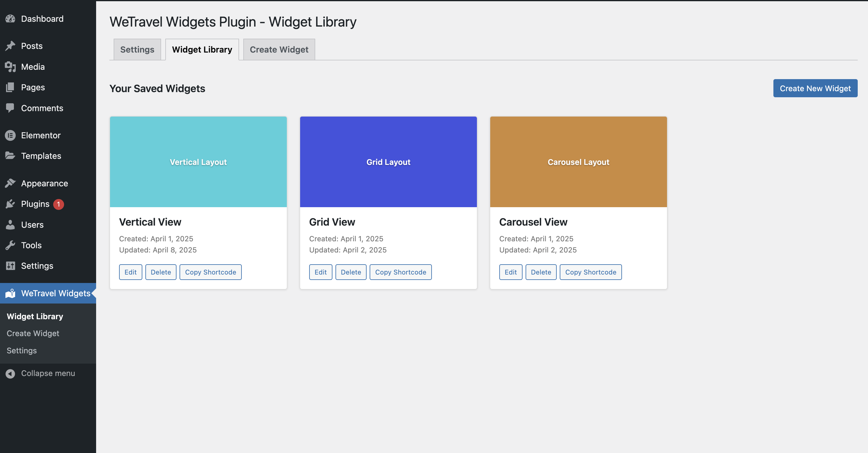Open Dashboard from the sidebar
The height and width of the screenshot is (453, 868).
coord(48,19)
